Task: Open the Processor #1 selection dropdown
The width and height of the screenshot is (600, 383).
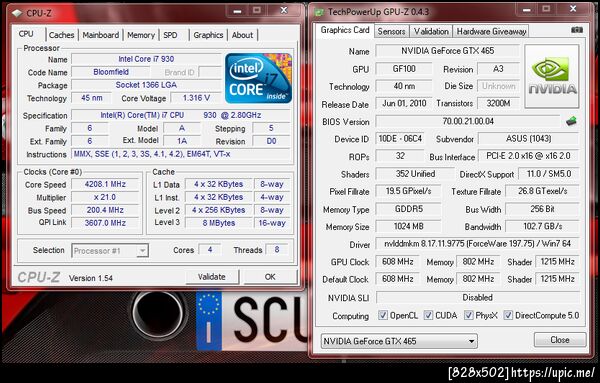Action: point(110,251)
